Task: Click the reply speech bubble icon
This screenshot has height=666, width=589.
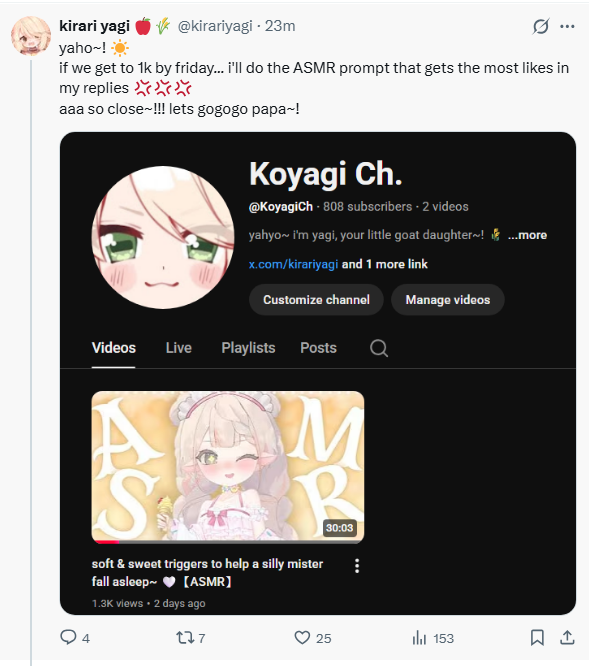Action: 68,637
